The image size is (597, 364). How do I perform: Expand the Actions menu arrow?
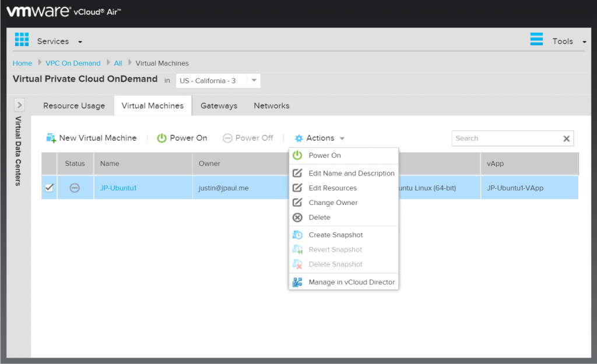(x=342, y=139)
